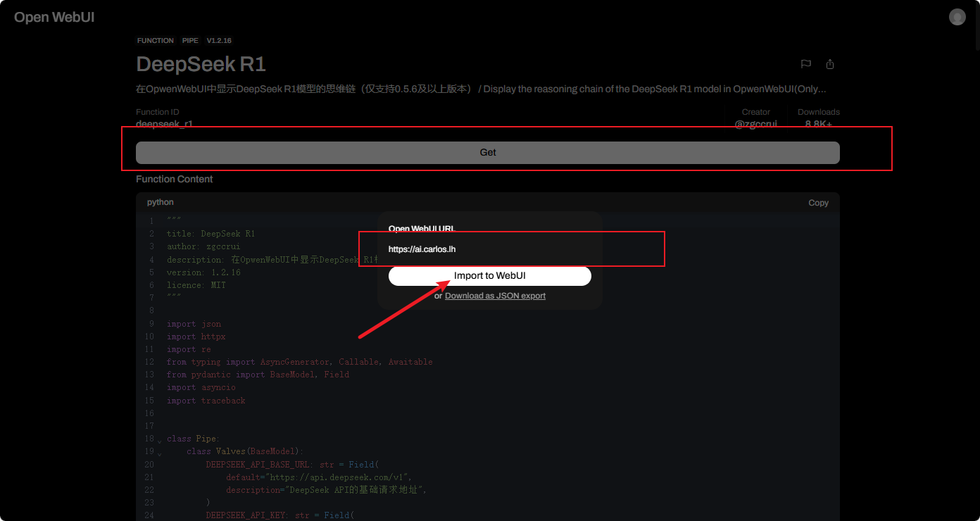
Task: Click the PIPE tag badge
Action: (190, 41)
